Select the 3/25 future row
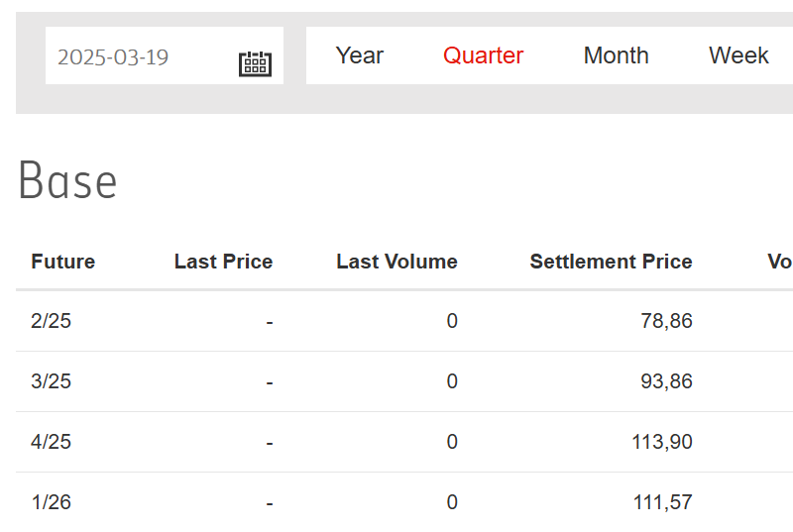 click(x=404, y=381)
